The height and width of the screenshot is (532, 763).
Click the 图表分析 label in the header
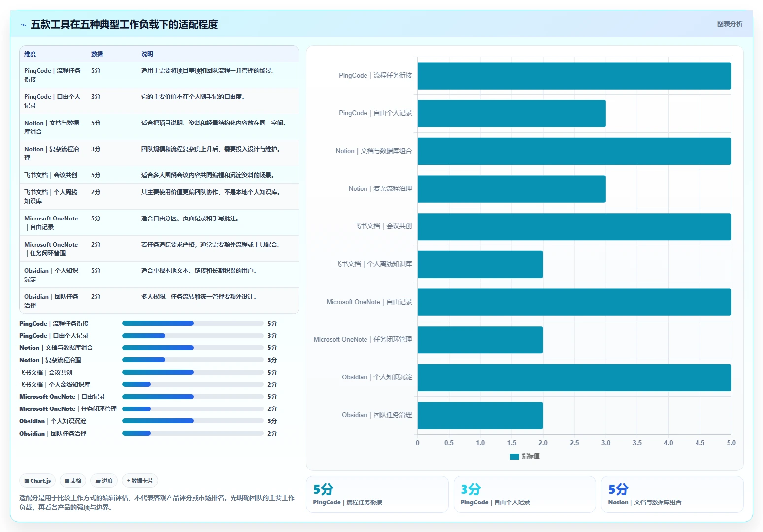click(730, 24)
